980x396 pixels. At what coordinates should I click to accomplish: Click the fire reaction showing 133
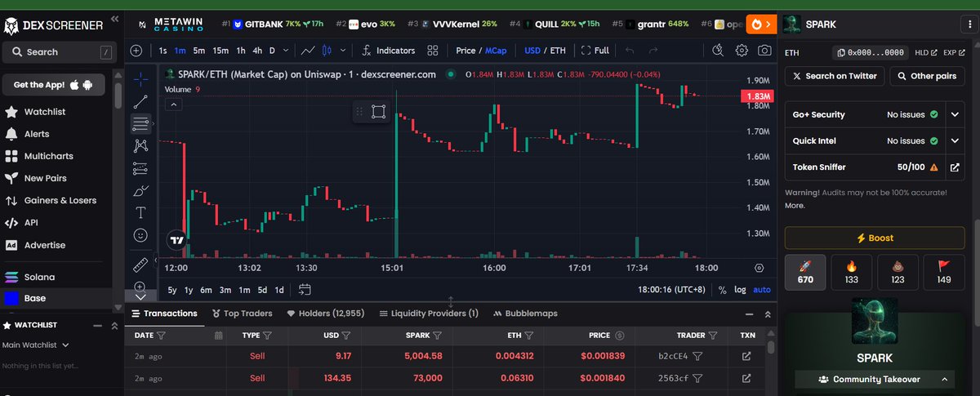tap(851, 272)
